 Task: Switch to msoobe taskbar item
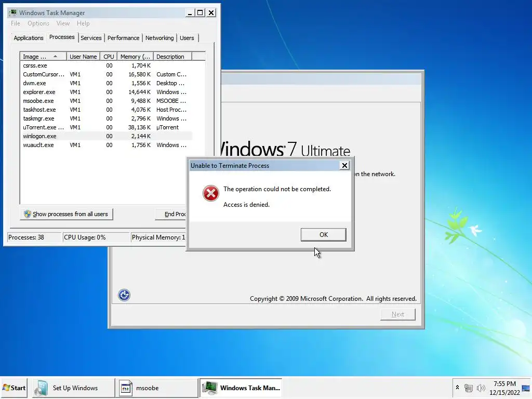tap(157, 388)
